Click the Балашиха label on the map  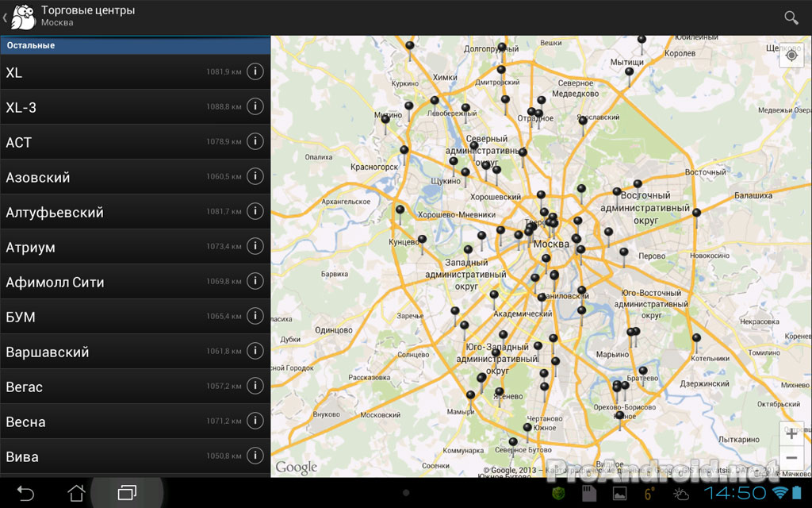pos(753,195)
